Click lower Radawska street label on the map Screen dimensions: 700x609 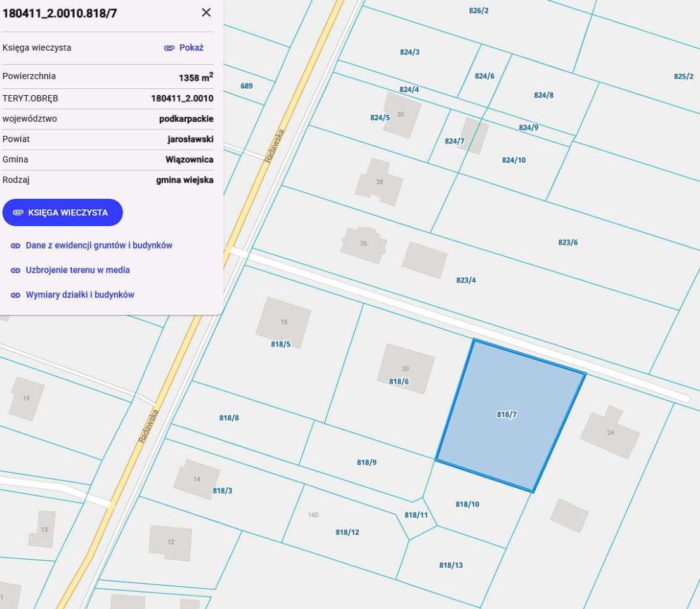148,426
